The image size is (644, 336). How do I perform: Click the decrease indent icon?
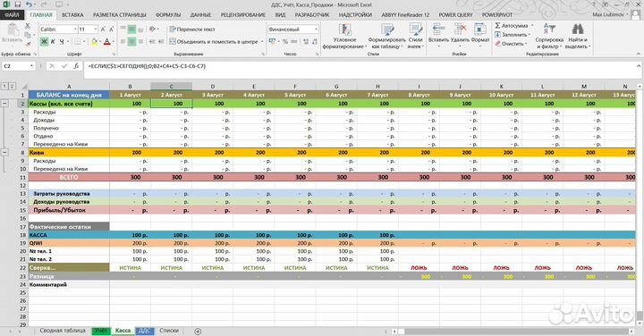coord(152,41)
